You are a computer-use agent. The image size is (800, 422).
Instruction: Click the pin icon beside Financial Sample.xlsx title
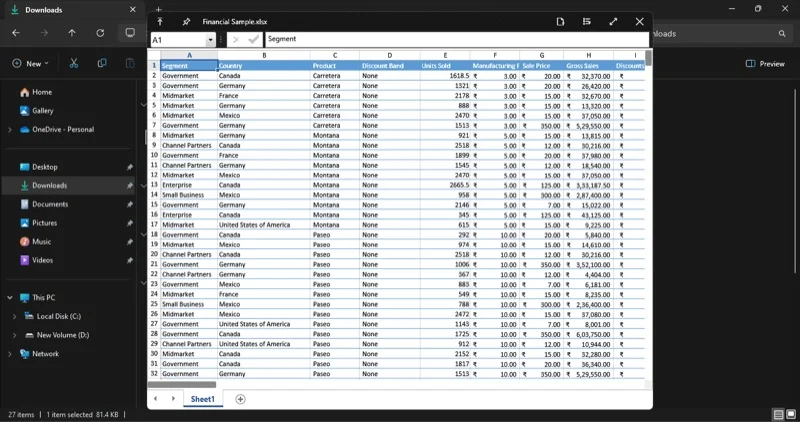tap(187, 21)
